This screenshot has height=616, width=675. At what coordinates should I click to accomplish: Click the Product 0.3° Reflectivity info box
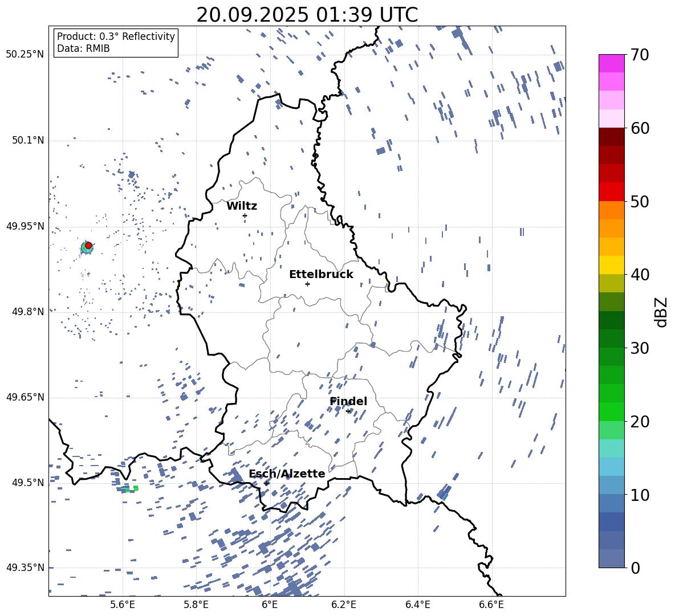tap(116, 43)
